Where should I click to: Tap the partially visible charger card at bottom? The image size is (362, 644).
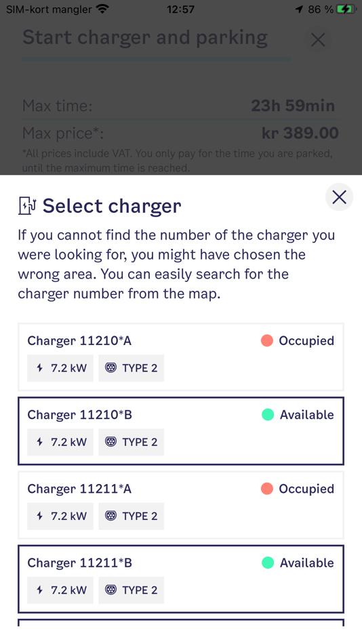pyautogui.click(x=181, y=622)
